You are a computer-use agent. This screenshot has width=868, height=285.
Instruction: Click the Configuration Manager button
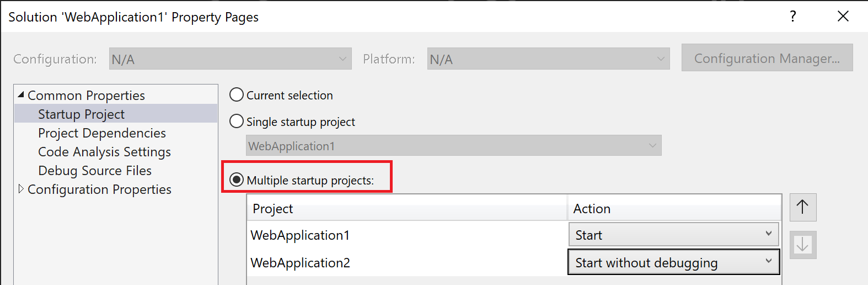tap(767, 58)
